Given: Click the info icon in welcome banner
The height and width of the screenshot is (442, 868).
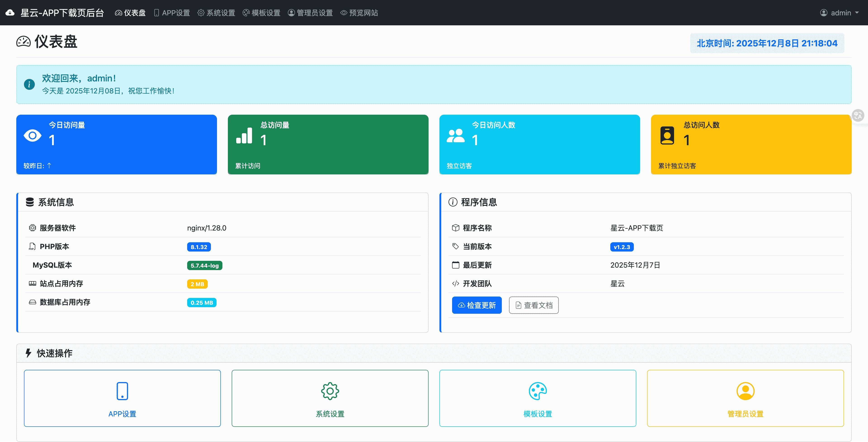Looking at the screenshot, I should coord(29,84).
